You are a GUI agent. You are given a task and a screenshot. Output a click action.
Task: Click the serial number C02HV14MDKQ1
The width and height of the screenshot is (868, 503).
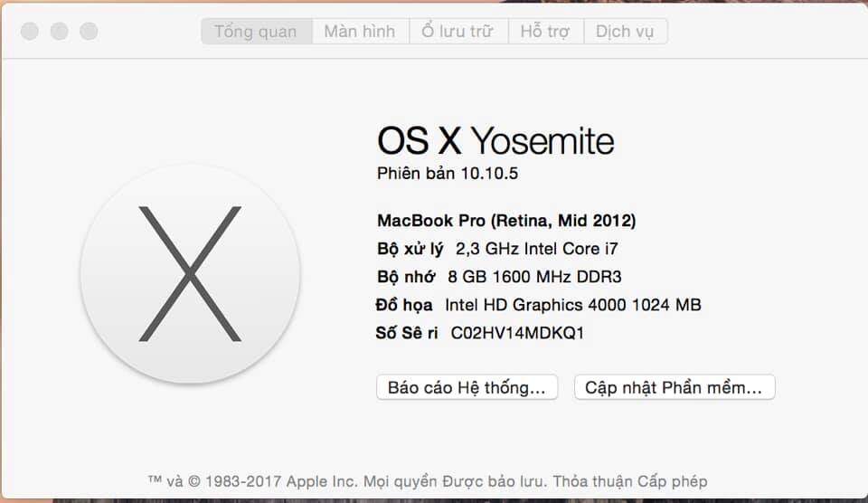pyautogui.click(x=517, y=333)
